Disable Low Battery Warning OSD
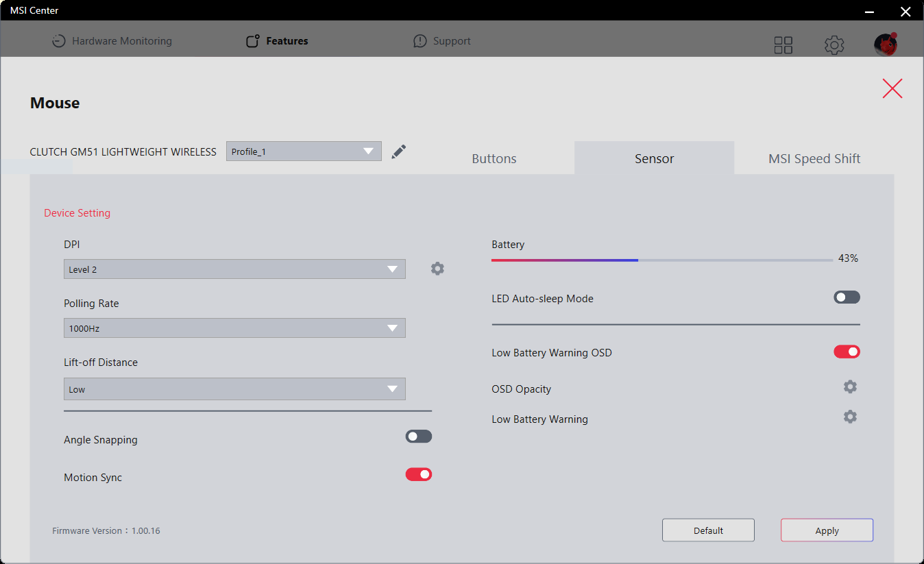Image resolution: width=924 pixels, height=564 pixels. coord(847,352)
